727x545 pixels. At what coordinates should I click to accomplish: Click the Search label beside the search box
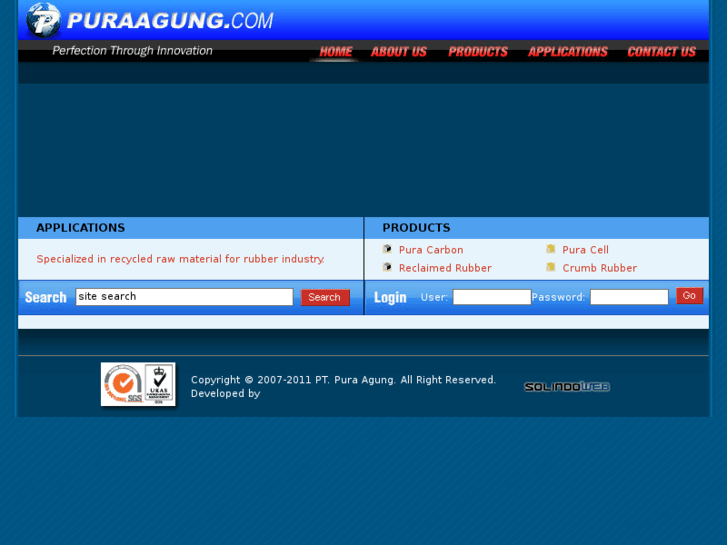click(x=46, y=297)
